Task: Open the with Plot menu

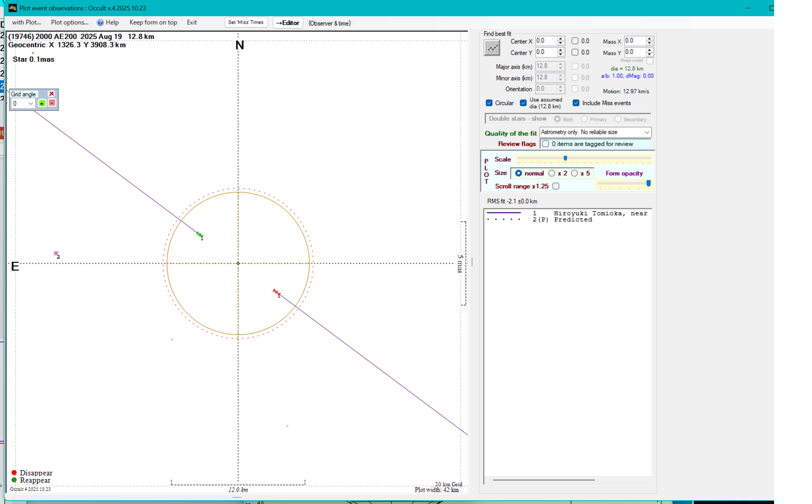Action: pos(27,22)
